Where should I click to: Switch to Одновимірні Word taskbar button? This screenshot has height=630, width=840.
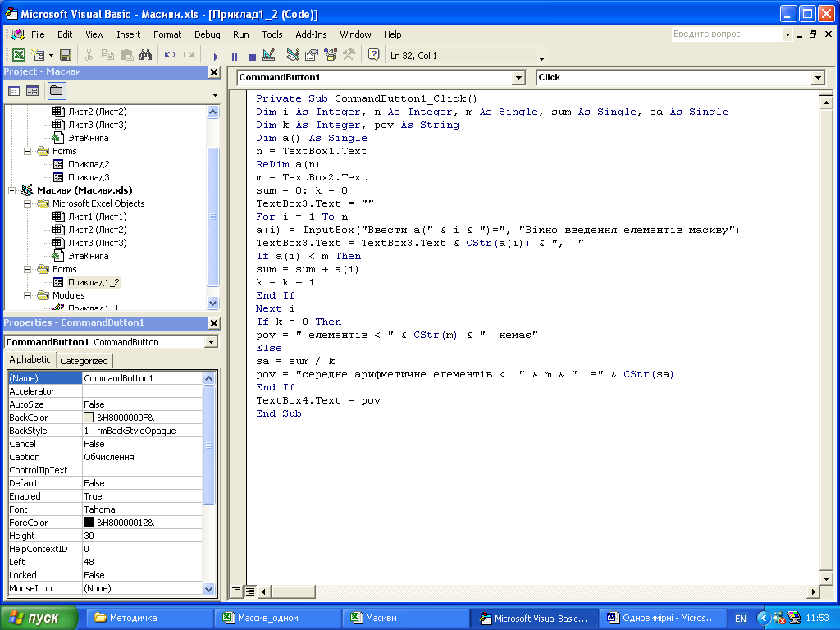pyautogui.click(x=662, y=619)
